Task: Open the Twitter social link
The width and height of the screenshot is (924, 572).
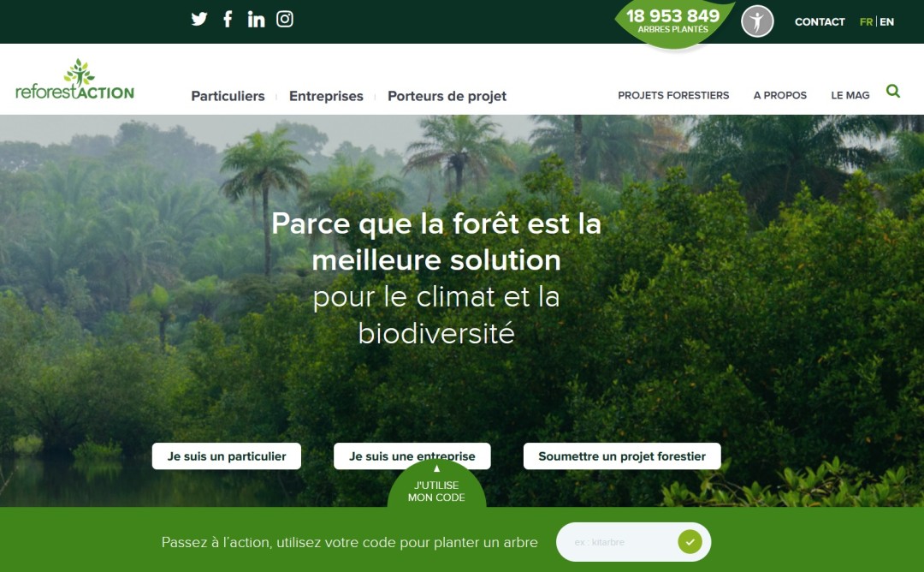Action: click(199, 20)
